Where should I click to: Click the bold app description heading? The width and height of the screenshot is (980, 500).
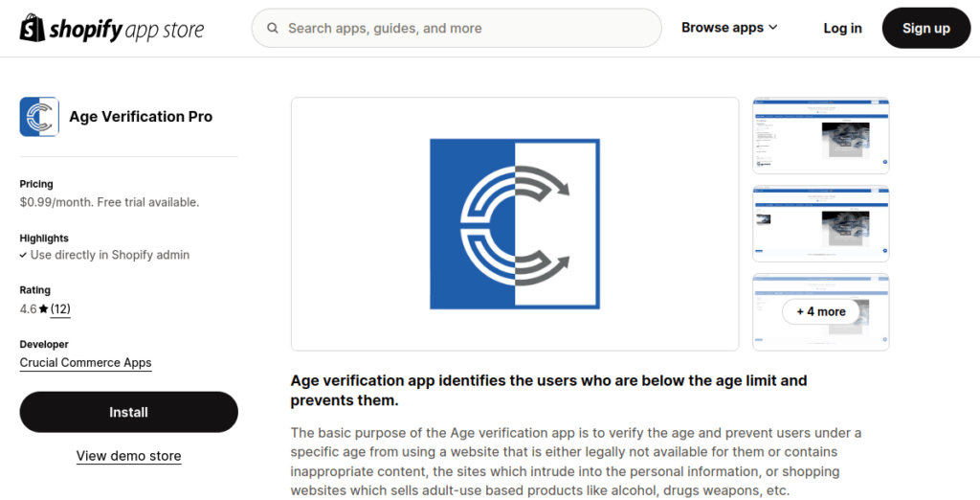click(548, 390)
